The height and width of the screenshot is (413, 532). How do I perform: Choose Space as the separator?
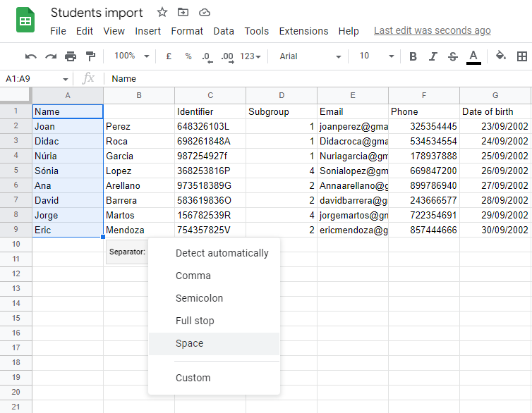(x=189, y=344)
